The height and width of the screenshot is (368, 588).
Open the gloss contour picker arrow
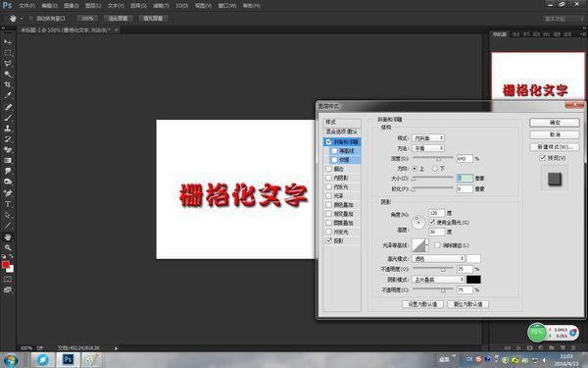[426, 245]
